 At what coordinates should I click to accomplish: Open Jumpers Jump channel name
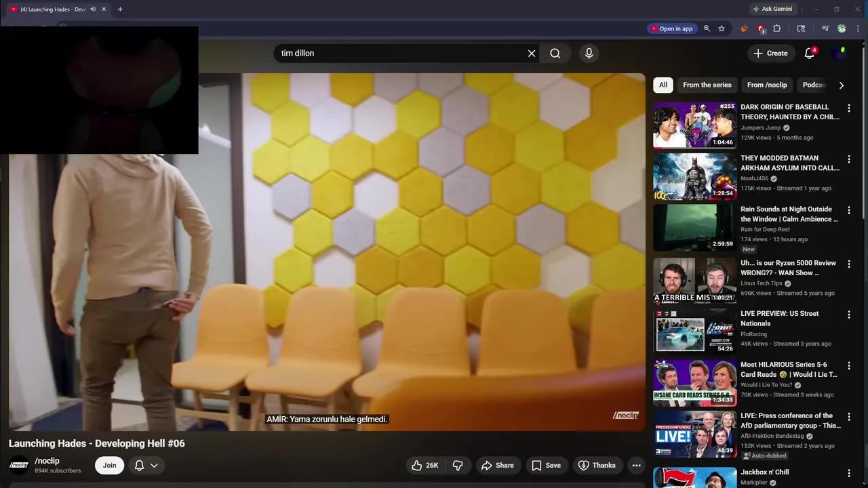tap(761, 127)
